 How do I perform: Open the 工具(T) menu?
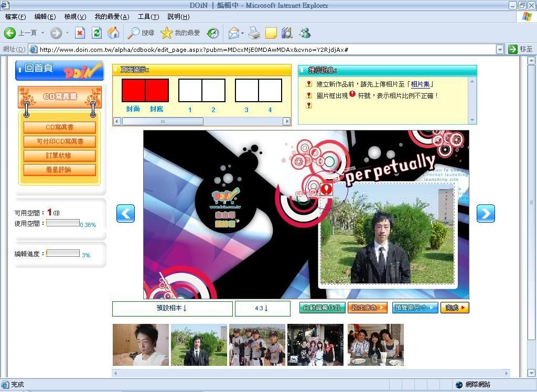[x=148, y=17]
